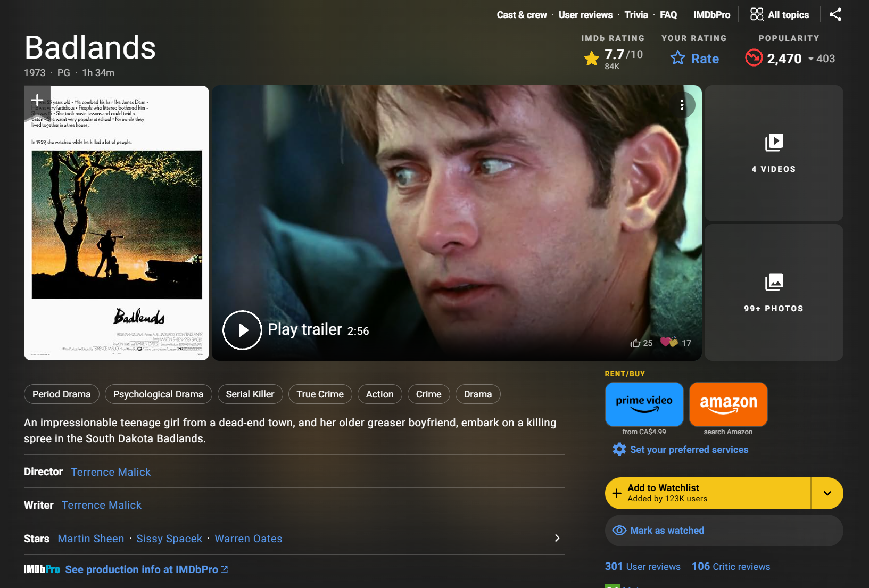Click the Add to Watchlist button
Screen dimensions: 869x588
point(708,493)
